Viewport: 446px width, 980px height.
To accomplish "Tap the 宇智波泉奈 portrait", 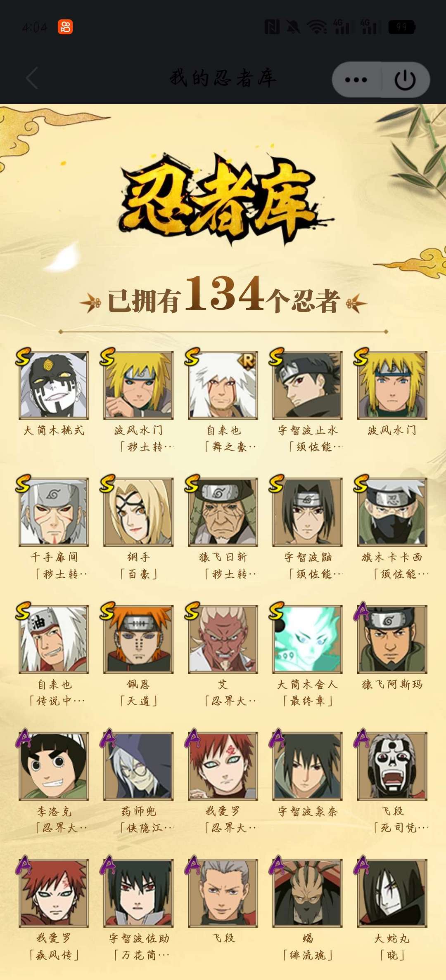I will [308, 766].
